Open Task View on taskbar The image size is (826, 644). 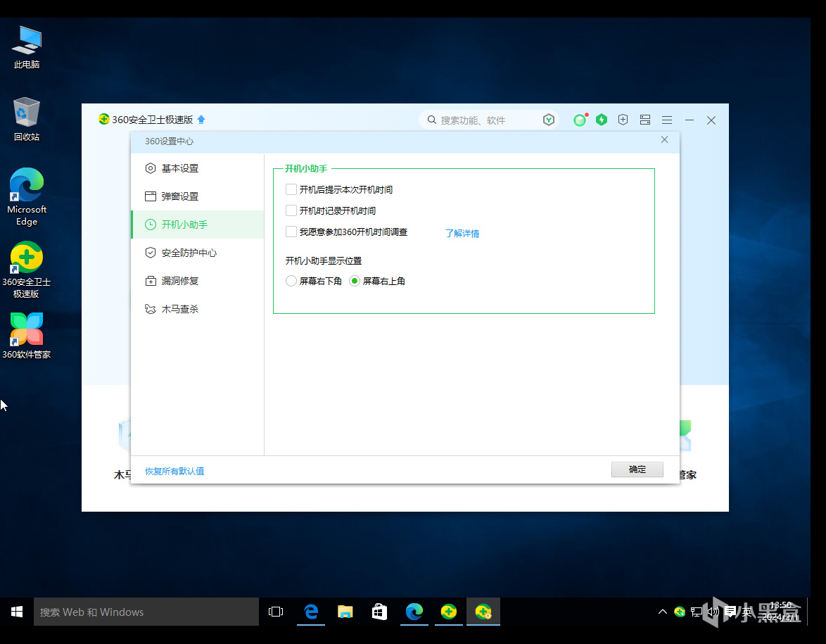276,612
